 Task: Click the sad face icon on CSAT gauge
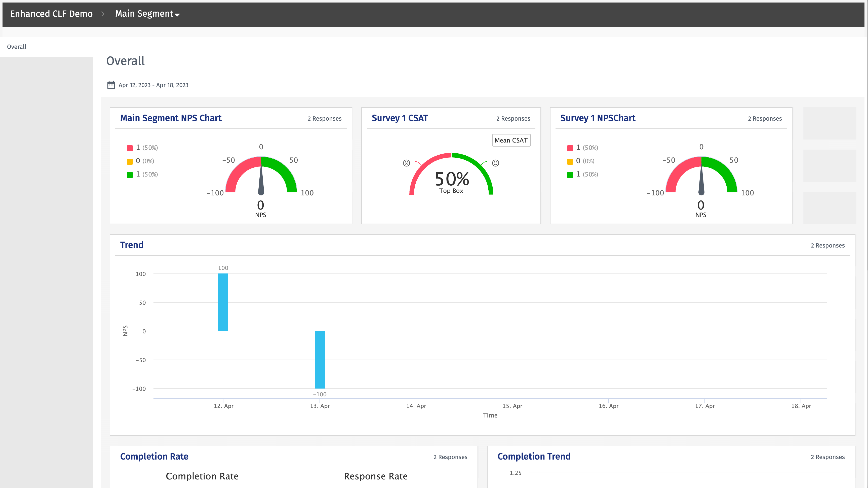pyautogui.click(x=406, y=163)
